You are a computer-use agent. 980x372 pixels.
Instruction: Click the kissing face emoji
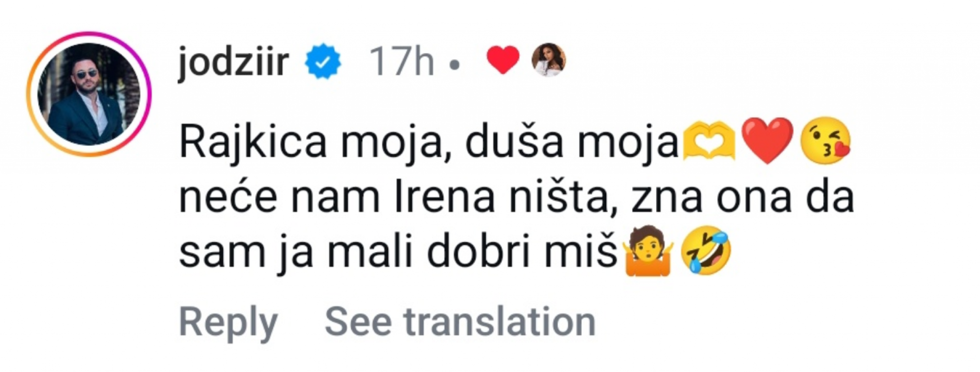(825, 141)
